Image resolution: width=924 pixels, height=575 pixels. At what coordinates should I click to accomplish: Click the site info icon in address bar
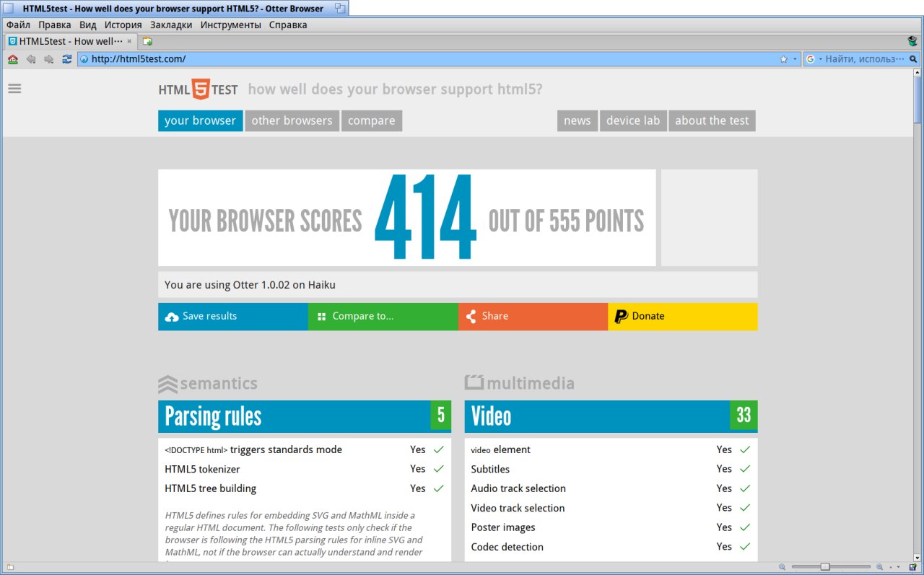(x=84, y=59)
